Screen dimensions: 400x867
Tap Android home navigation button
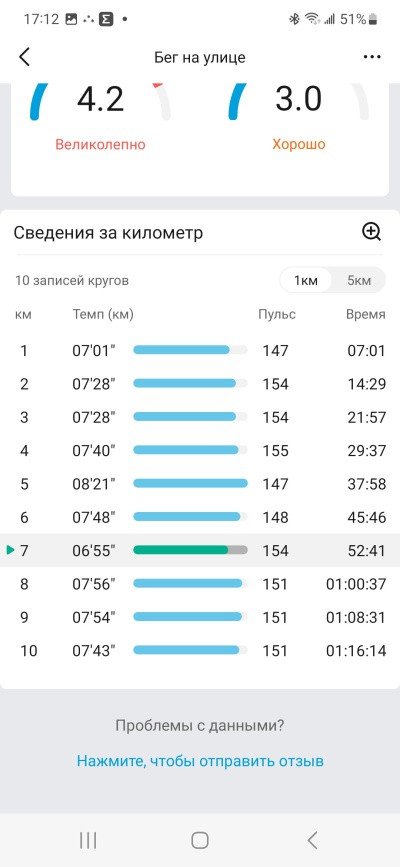tap(200, 840)
